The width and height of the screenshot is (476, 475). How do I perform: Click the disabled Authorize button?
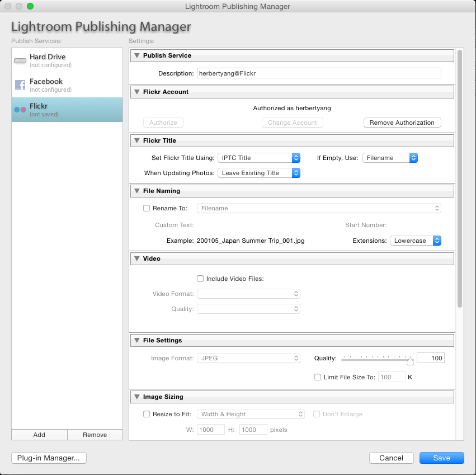(x=163, y=123)
